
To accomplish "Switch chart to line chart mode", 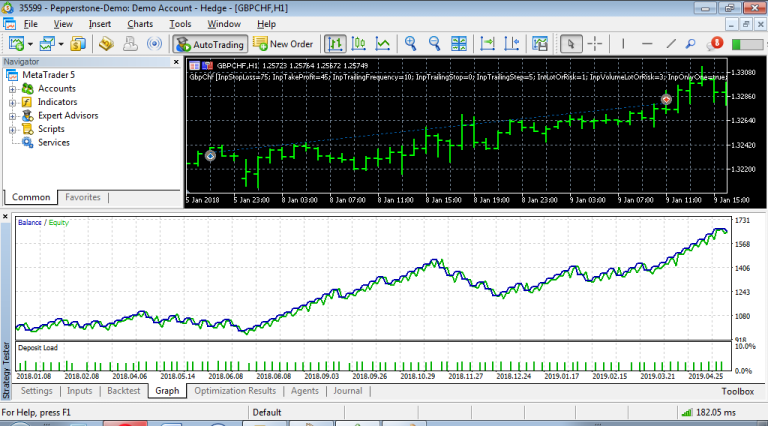I will click(x=383, y=44).
